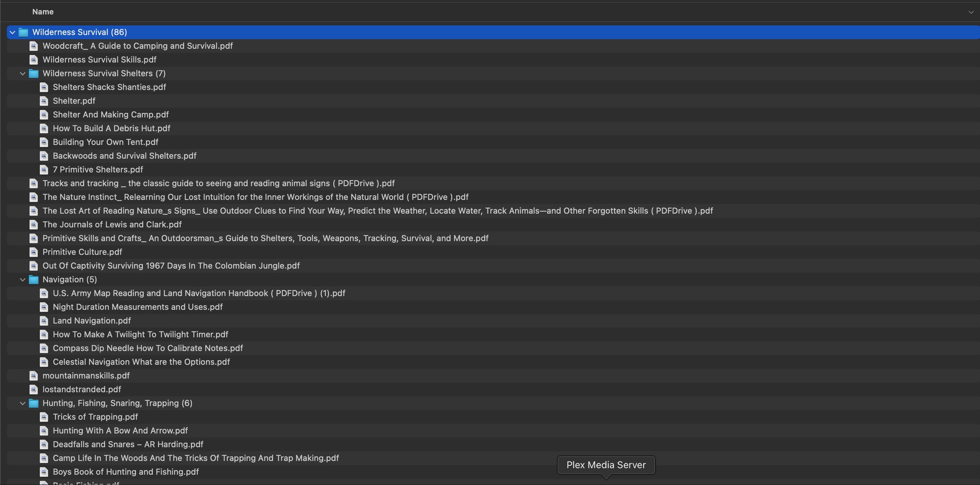Click the PDF icon beside Land Navigation.pdf

44,321
